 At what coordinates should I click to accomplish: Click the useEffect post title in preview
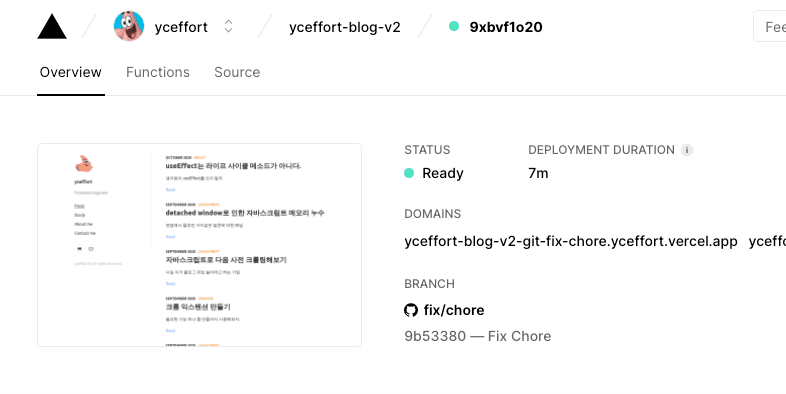tap(233, 166)
